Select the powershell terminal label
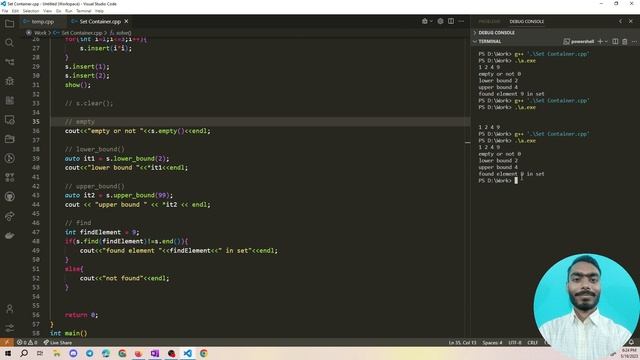The image size is (640, 360). click(x=579, y=41)
